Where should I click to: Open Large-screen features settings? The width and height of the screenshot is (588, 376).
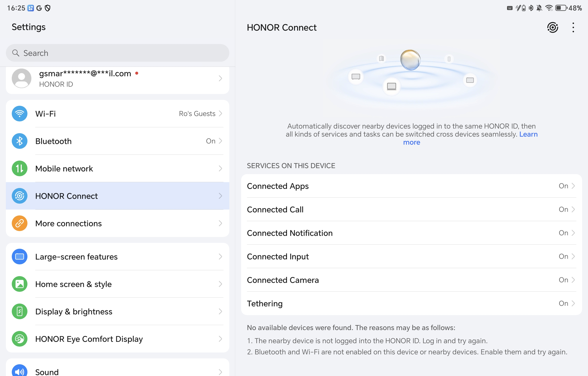pyautogui.click(x=118, y=257)
